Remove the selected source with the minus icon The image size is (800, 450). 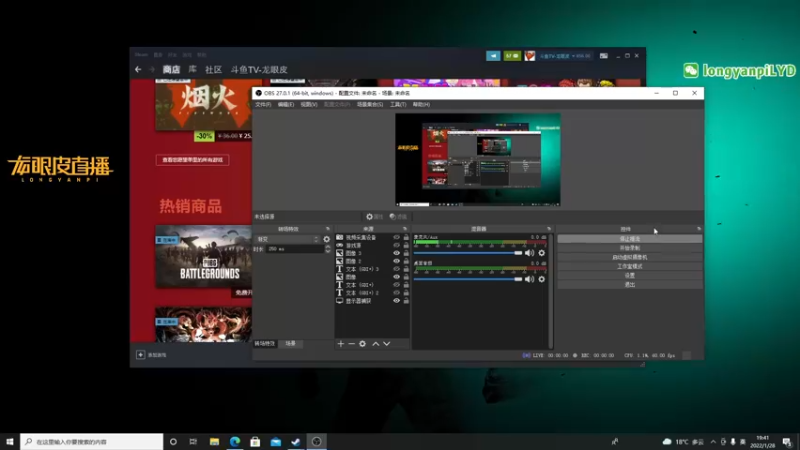tap(352, 344)
